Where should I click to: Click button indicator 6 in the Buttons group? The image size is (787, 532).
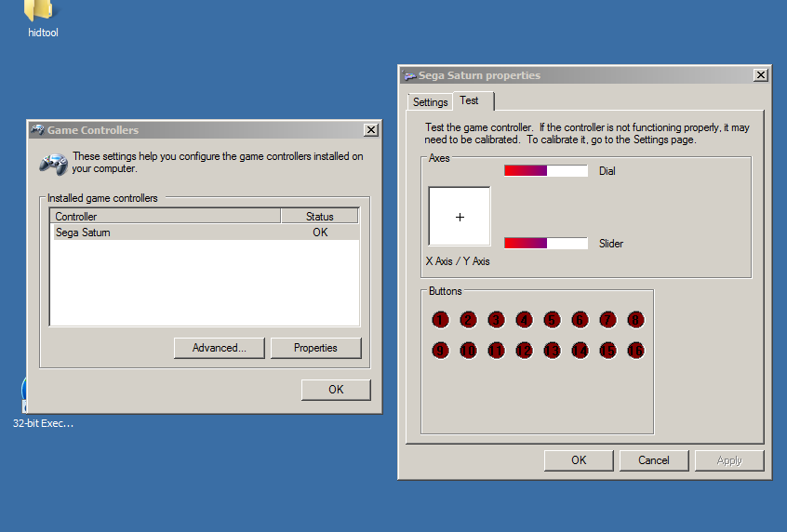pyautogui.click(x=580, y=320)
